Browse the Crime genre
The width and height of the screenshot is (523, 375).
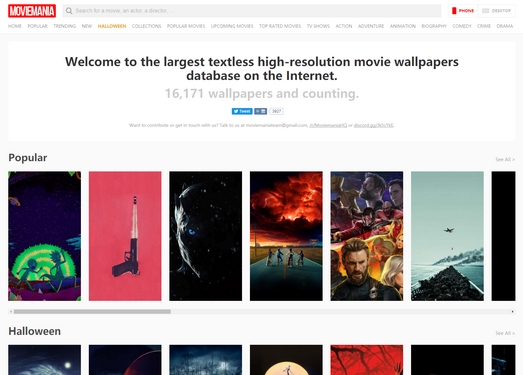[484, 26]
